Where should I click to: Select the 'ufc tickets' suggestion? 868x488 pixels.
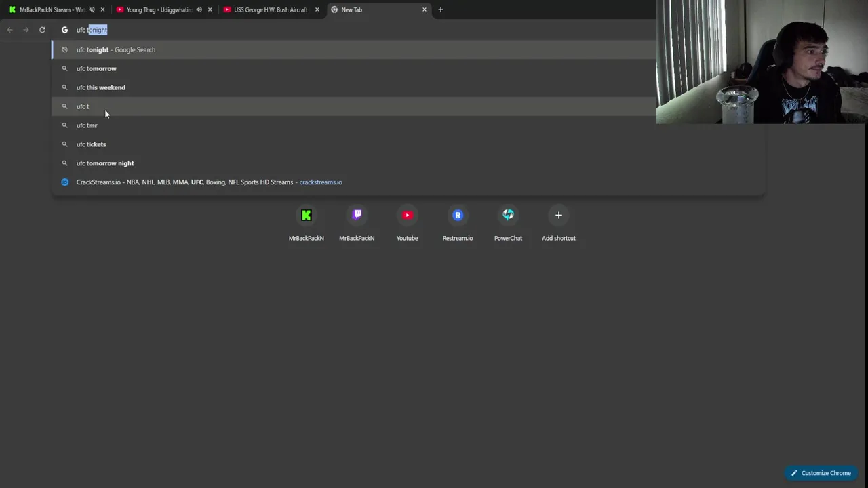coord(408,144)
